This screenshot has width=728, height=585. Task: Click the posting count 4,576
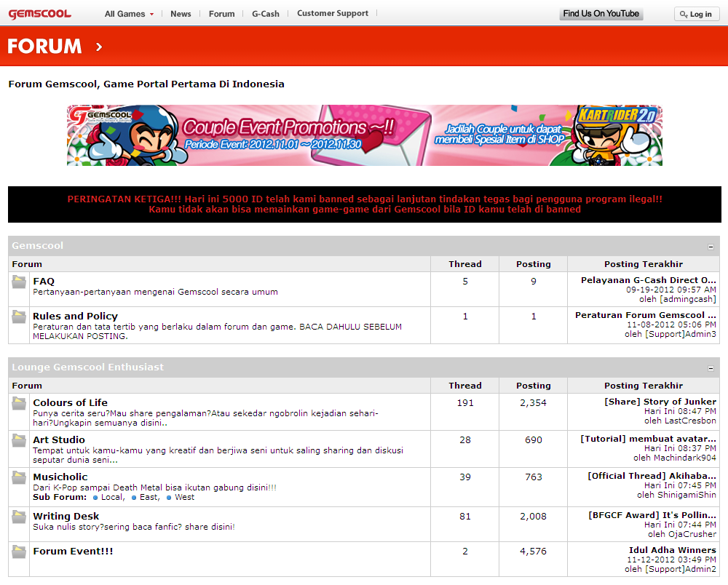click(533, 551)
